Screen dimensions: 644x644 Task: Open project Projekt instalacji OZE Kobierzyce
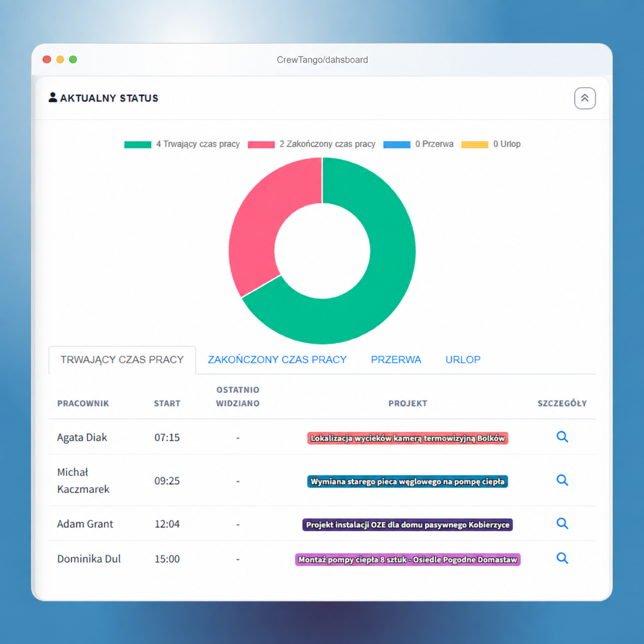[408, 524]
